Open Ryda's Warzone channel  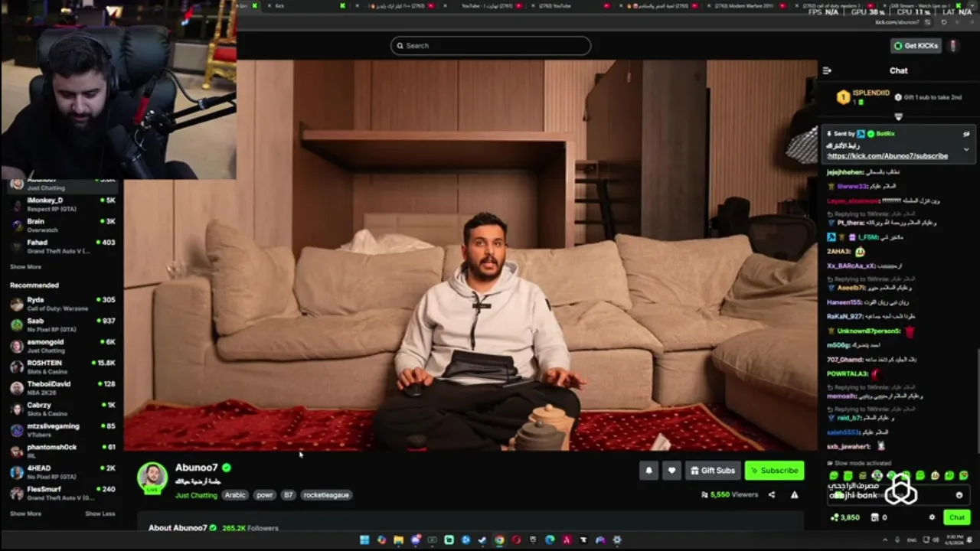pyautogui.click(x=61, y=304)
